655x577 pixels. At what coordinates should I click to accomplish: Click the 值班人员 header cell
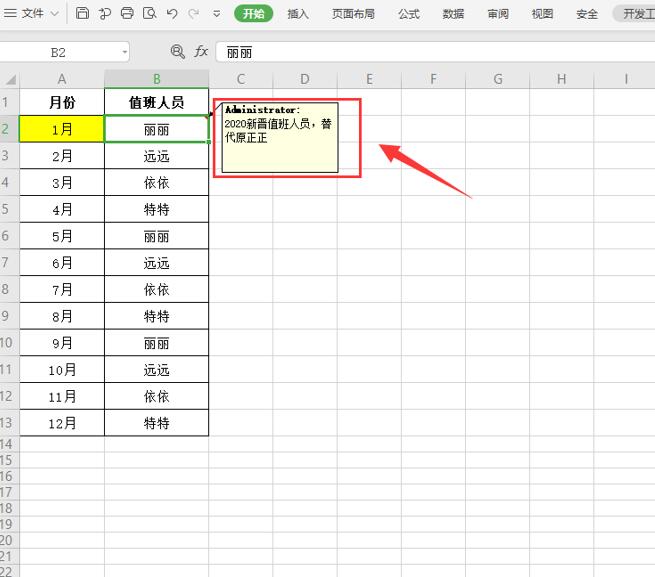tap(157, 102)
